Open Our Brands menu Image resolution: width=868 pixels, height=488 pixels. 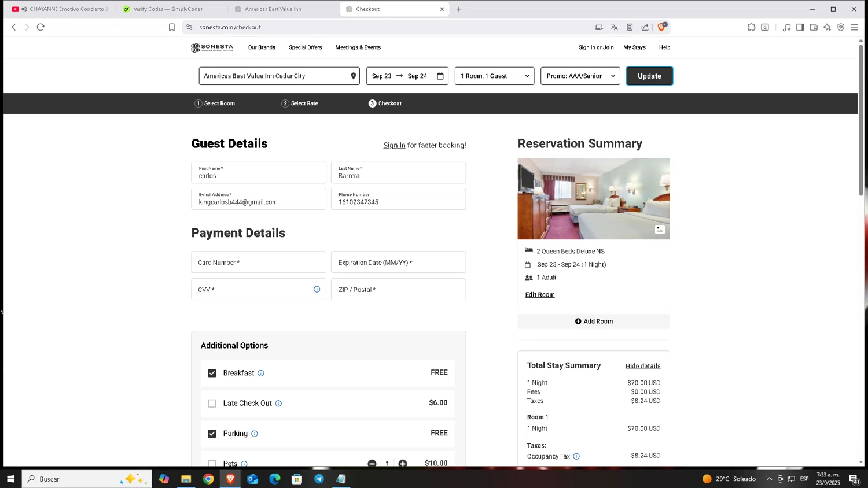262,47
